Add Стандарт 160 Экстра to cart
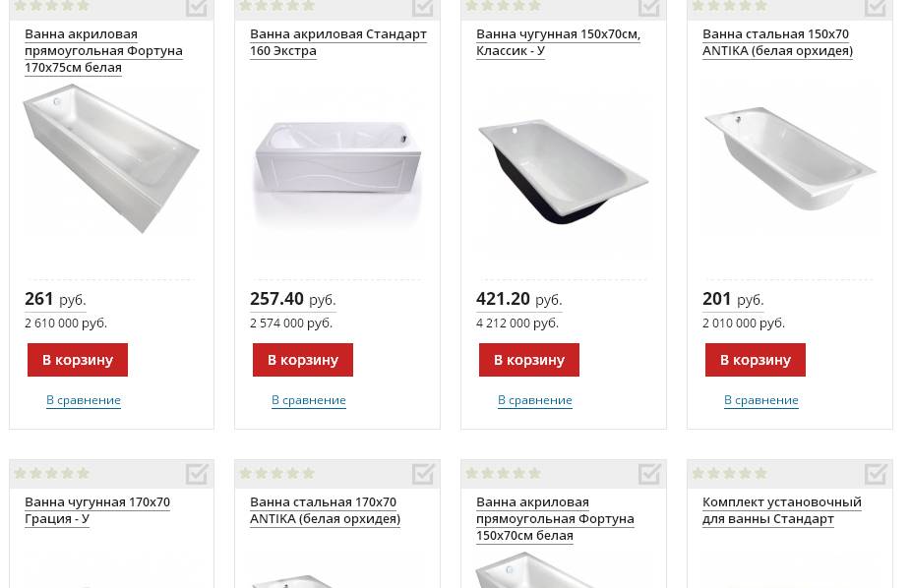 coord(303,360)
